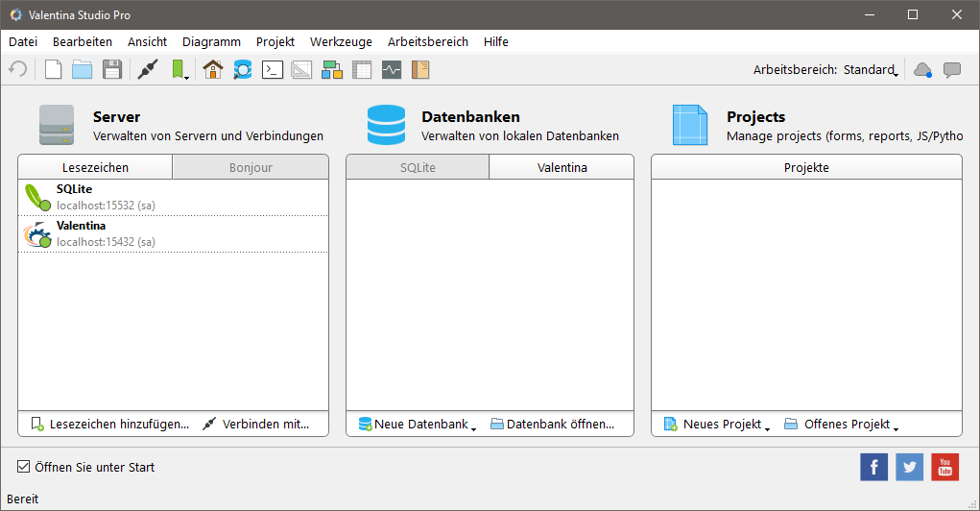The image size is (980, 511).
Task: Click the Verwalten von Servern und Verbindungen text
Action: point(208,135)
